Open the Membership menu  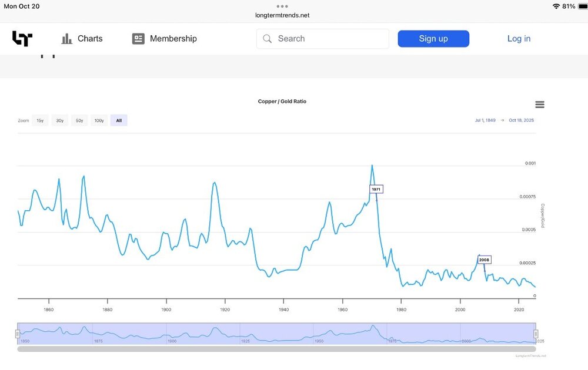164,39
